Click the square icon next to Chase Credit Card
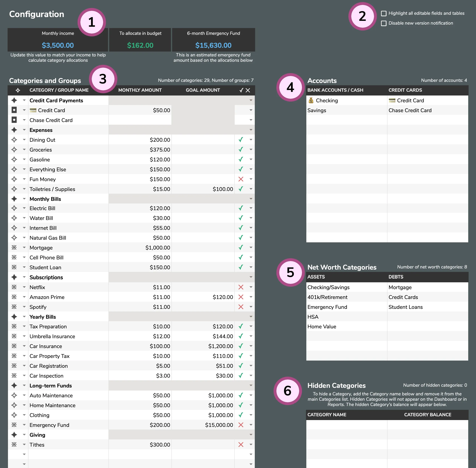 click(x=14, y=120)
